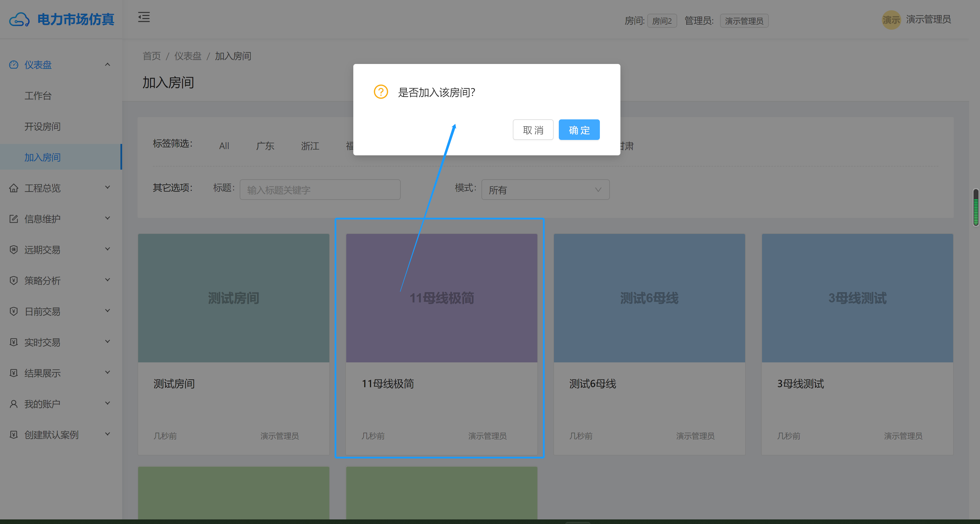Go to 仪表盘 breadcrumb link
Screen dimensions: 980x524
click(187, 56)
